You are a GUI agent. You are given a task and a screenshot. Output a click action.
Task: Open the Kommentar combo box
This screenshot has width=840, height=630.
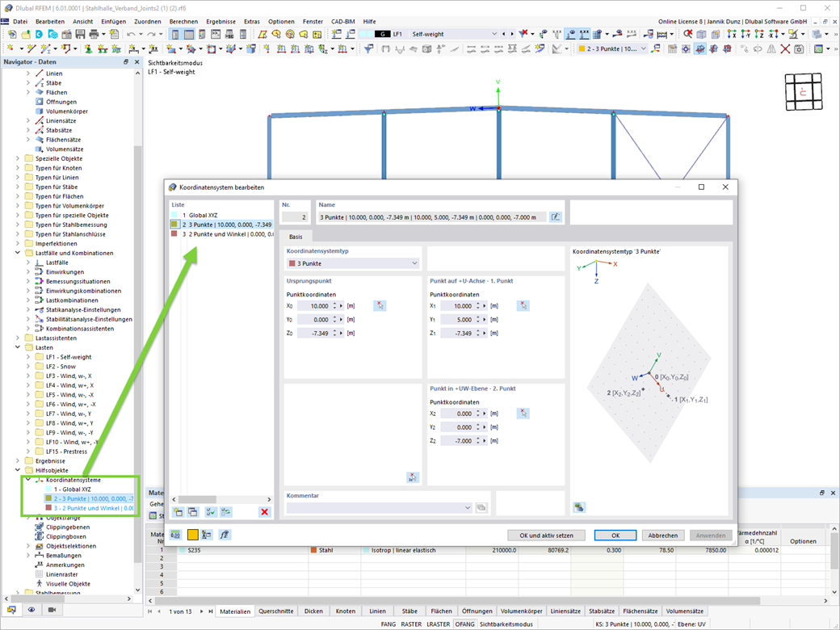click(x=380, y=507)
